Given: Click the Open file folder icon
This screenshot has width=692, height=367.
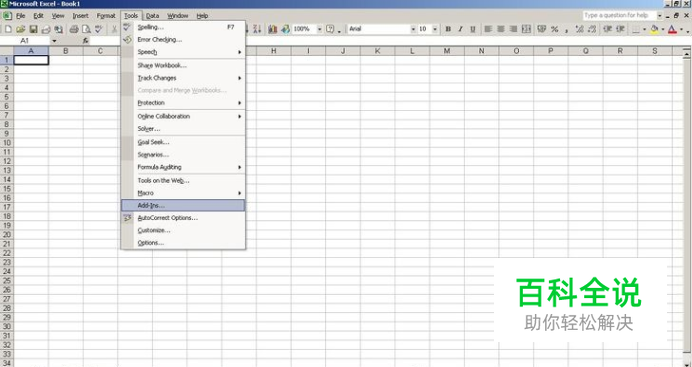Looking at the screenshot, I should [20, 29].
